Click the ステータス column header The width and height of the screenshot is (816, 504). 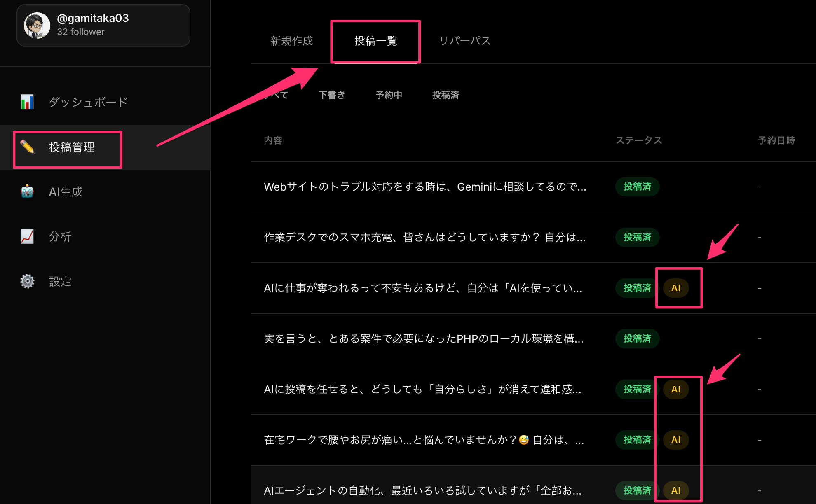point(638,140)
